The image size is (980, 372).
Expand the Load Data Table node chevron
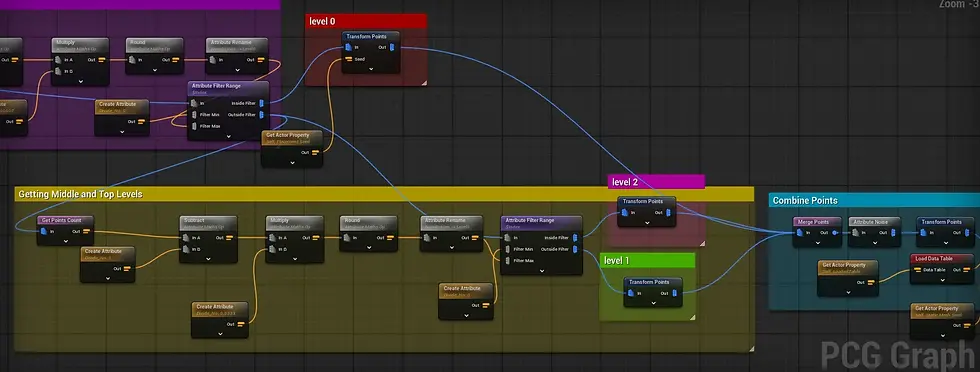click(x=942, y=279)
